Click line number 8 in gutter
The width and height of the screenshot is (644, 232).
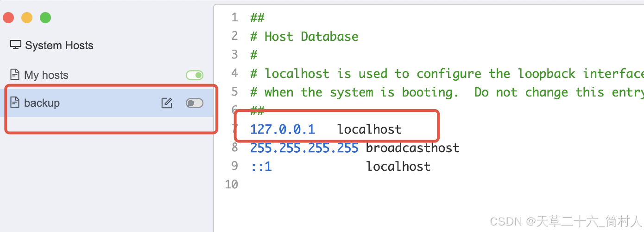(x=234, y=148)
